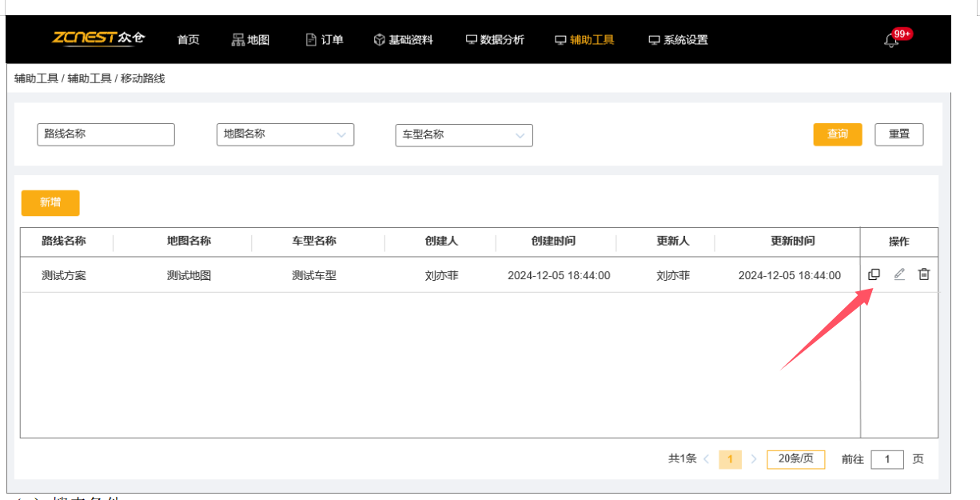Click the edit pencil icon in 测试方案 row
The height and width of the screenshot is (500, 980).
[899, 274]
